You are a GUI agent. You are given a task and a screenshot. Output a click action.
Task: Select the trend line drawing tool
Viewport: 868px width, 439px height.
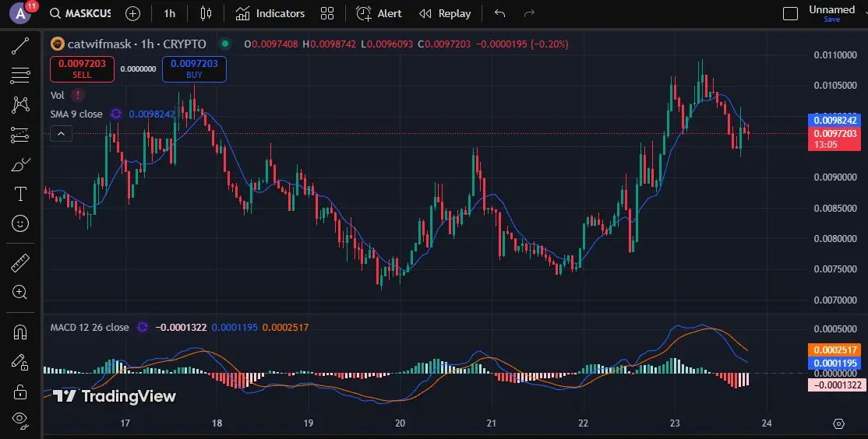point(20,46)
